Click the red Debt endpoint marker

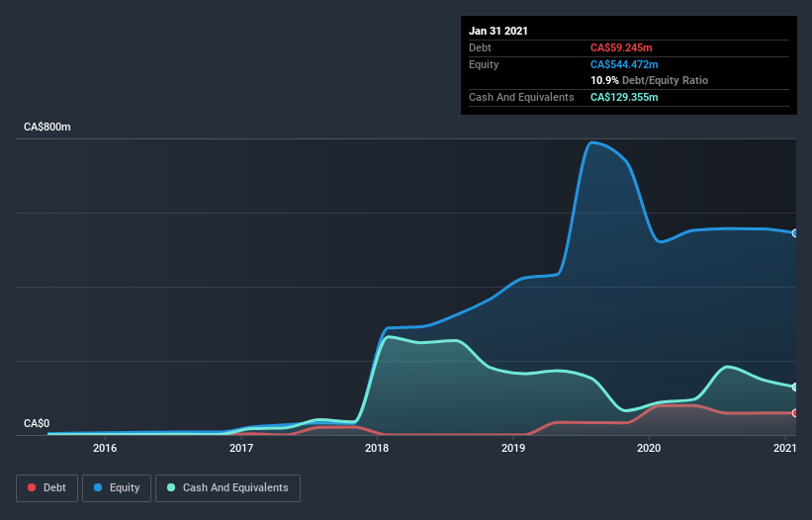[x=795, y=413]
